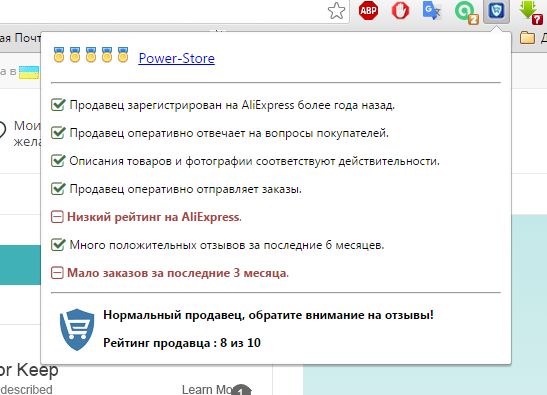Open the bookmarks folder in the bookmarks bar
This screenshot has width=547, height=395.
(527, 37)
